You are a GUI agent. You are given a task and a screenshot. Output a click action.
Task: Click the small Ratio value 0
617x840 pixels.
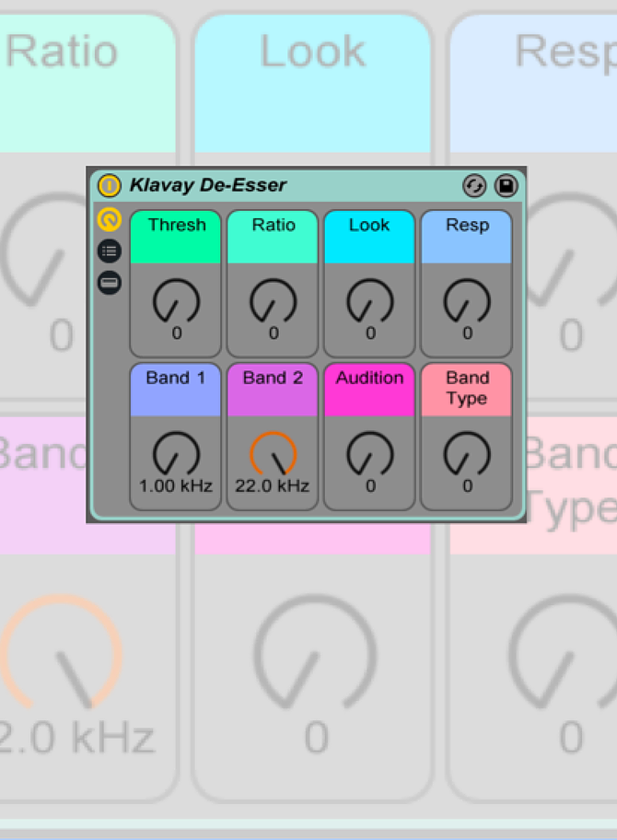pos(274,333)
